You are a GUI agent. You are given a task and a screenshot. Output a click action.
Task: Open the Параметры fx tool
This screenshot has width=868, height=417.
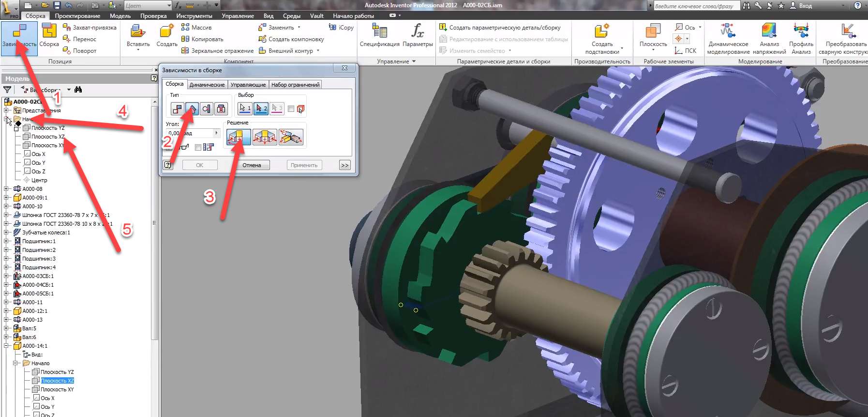[418, 35]
